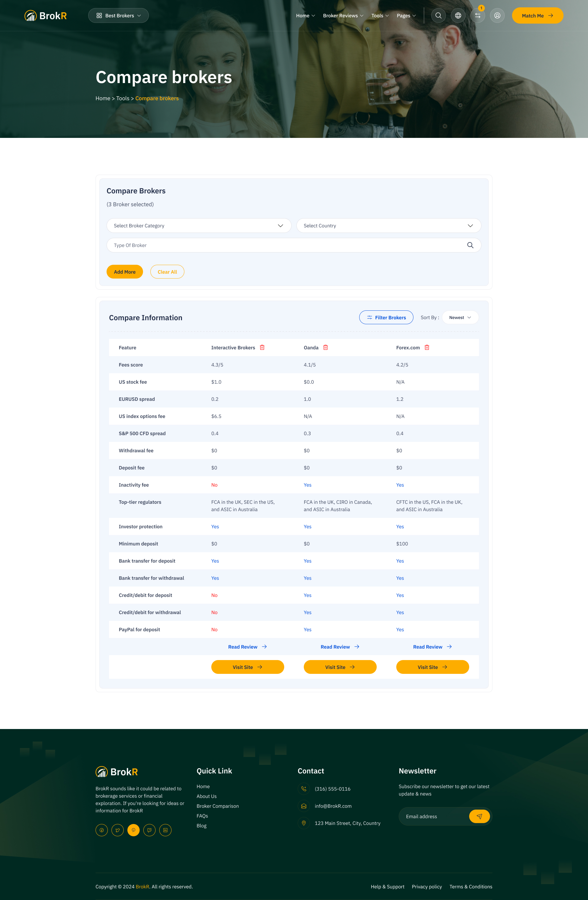Focus the Type Of Broker search field
This screenshot has width=588, height=900.
[x=287, y=245]
